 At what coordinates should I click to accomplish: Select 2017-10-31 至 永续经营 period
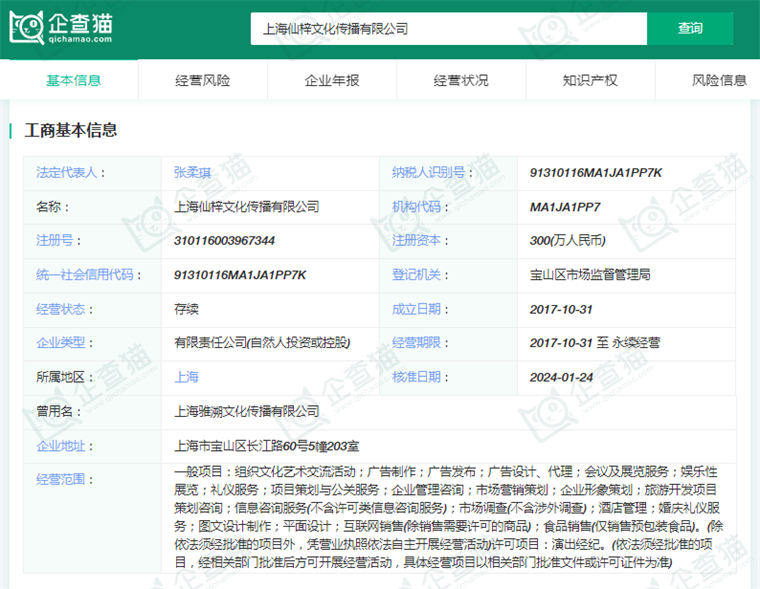coord(595,343)
